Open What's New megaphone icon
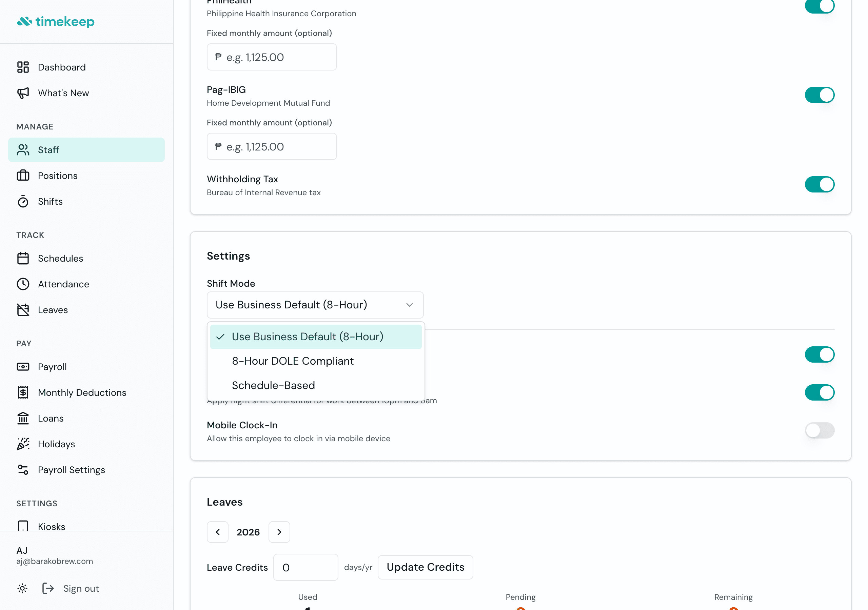This screenshot has width=868, height=610. 23,93
